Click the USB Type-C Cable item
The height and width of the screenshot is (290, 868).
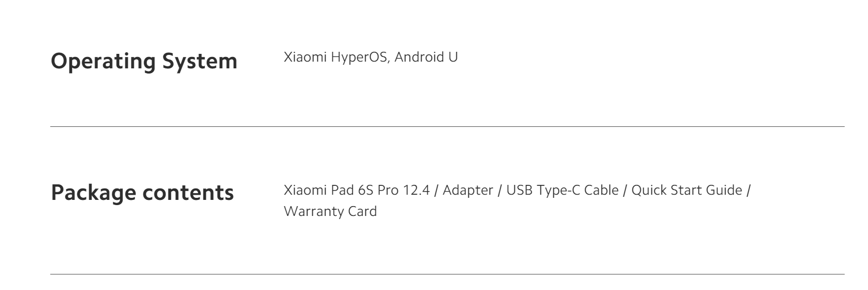pyautogui.click(x=562, y=190)
